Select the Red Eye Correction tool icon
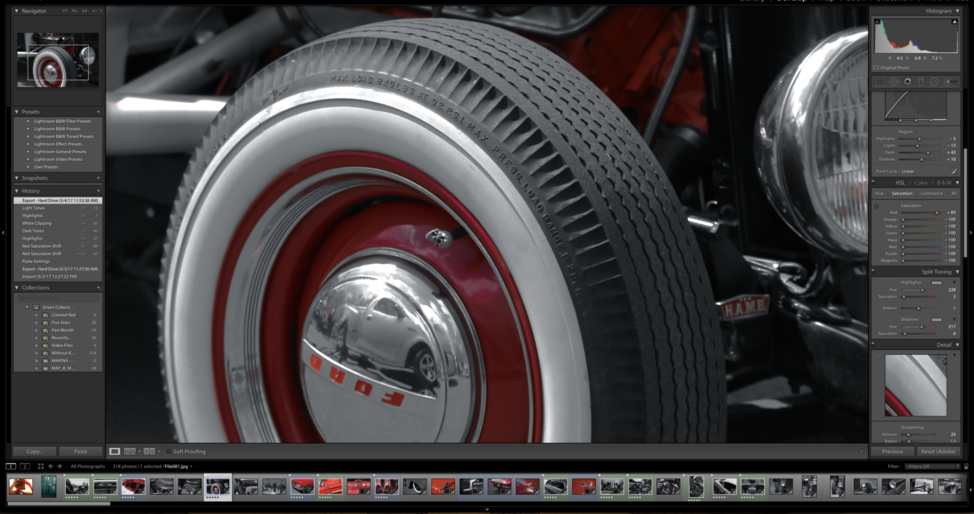 tap(908, 81)
